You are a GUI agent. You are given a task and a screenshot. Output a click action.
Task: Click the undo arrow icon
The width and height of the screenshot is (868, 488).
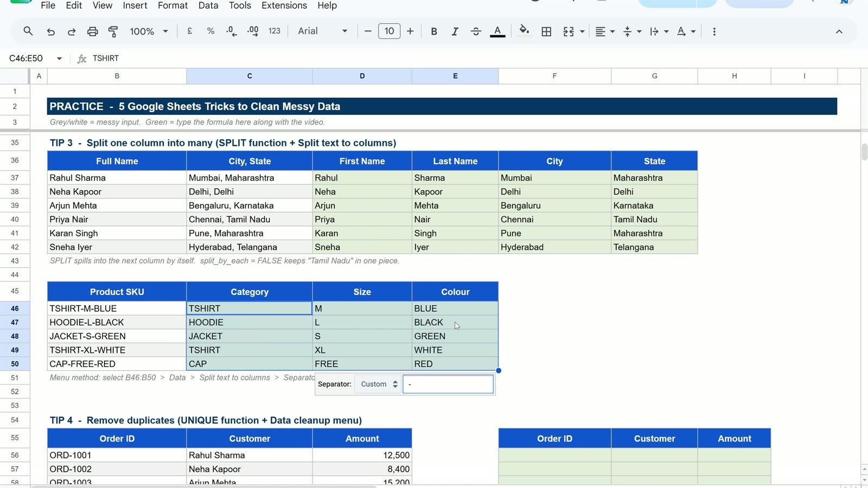(51, 31)
